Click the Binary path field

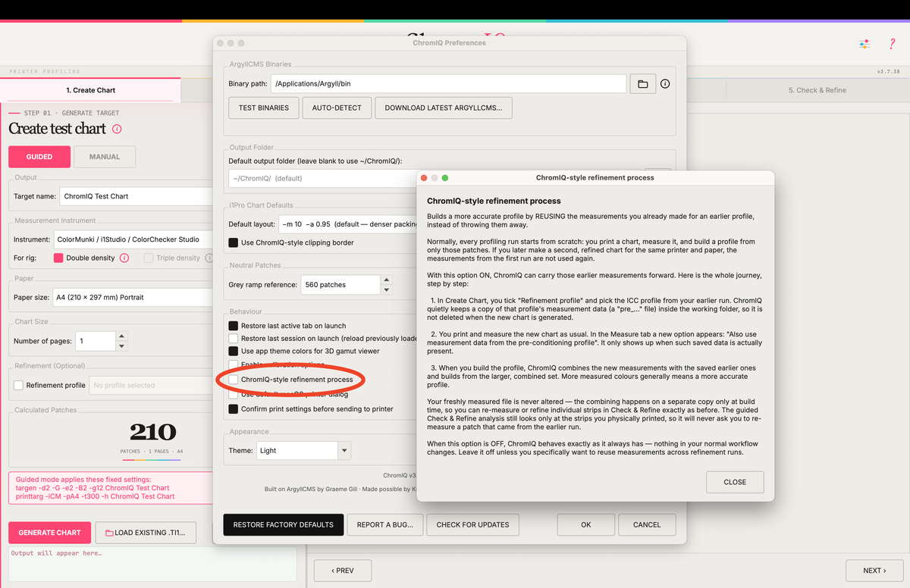coord(449,83)
